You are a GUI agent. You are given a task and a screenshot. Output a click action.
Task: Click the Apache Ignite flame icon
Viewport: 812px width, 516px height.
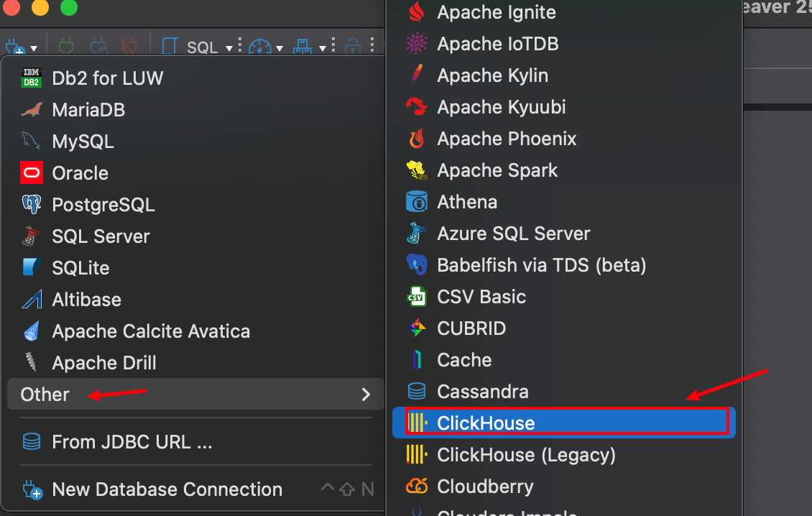pos(416,12)
